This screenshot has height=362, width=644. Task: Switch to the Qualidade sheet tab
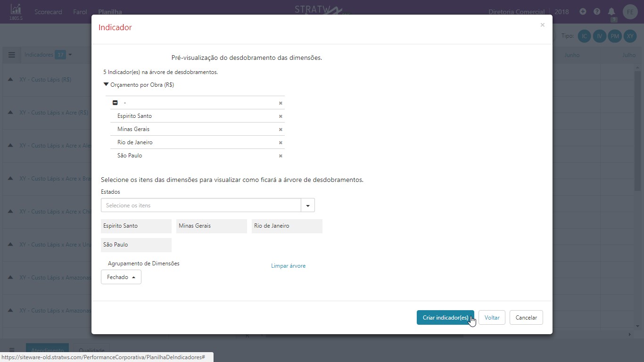point(91,350)
